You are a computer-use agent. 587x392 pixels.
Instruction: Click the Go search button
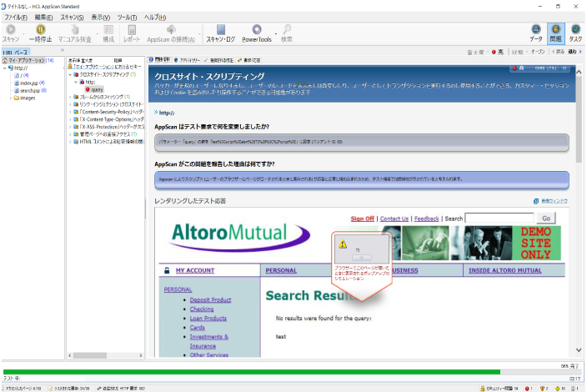(x=546, y=219)
